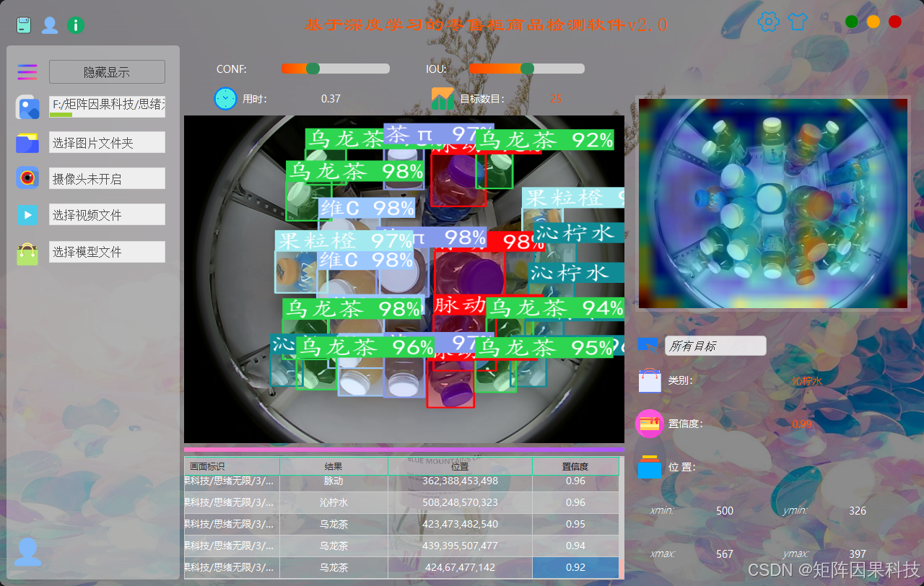Select the table cell 508,248,570,323
The width and height of the screenshot is (924, 586).
pyautogui.click(x=460, y=502)
